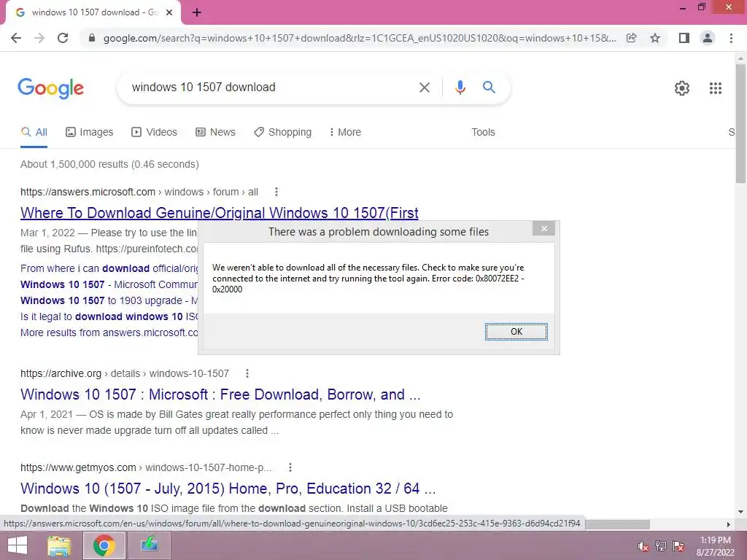The height and width of the screenshot is (560, 747).
Task: Open options for answers.microsoft.com result
Action: click(x=276, y=192)
